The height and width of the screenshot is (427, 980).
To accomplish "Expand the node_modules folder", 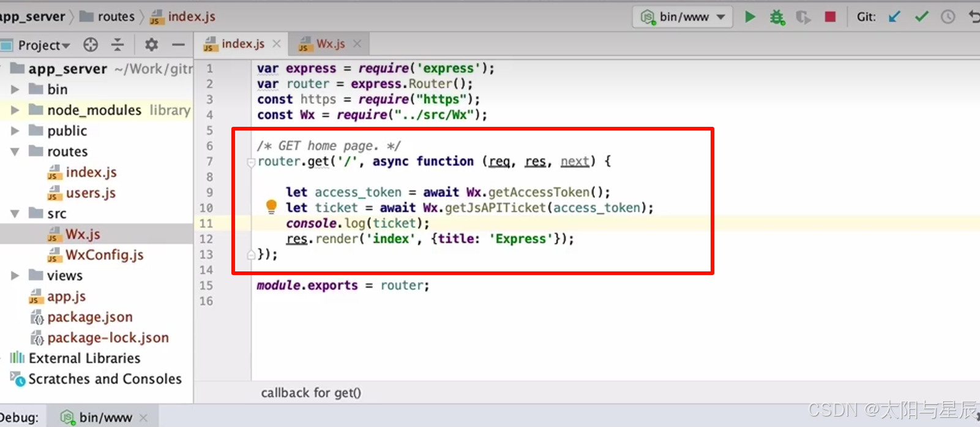I will 15,110.
